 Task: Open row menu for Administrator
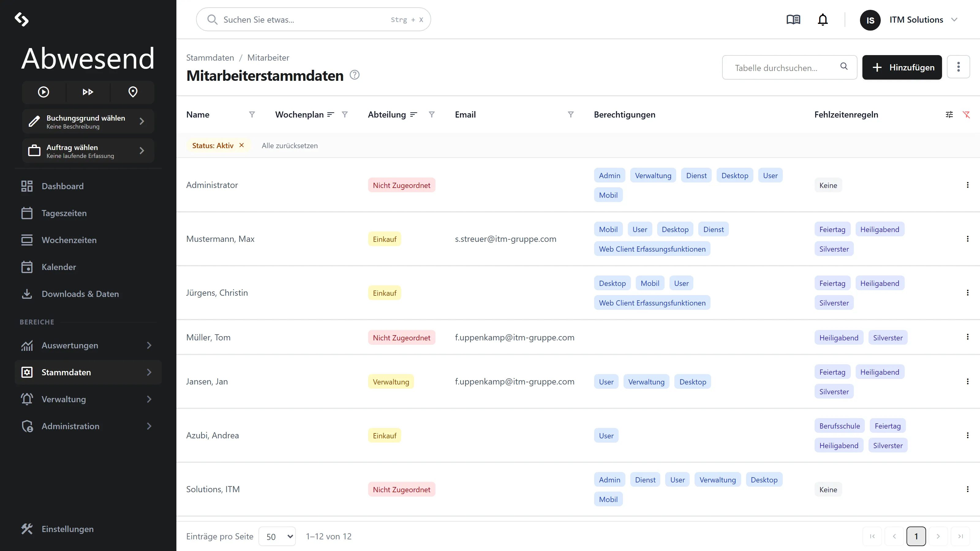click(967, 185)
